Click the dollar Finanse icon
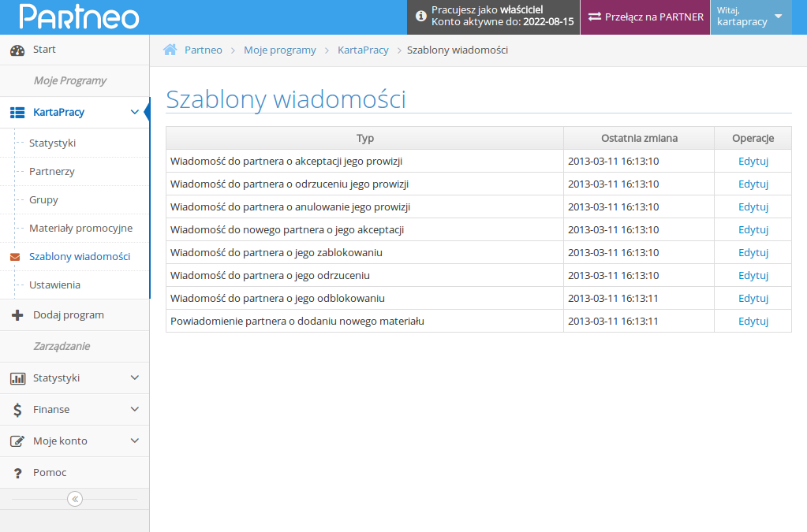Screen dimensions: 807x532 coord(17,410)
